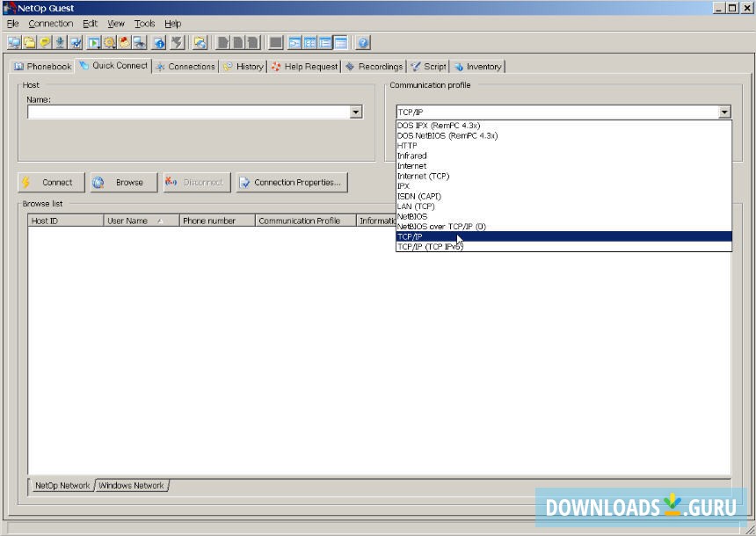Choose DOS NetBIOS (RemPC 4.3x) profile
Screen dimensions: 756x536
(563, 135)
